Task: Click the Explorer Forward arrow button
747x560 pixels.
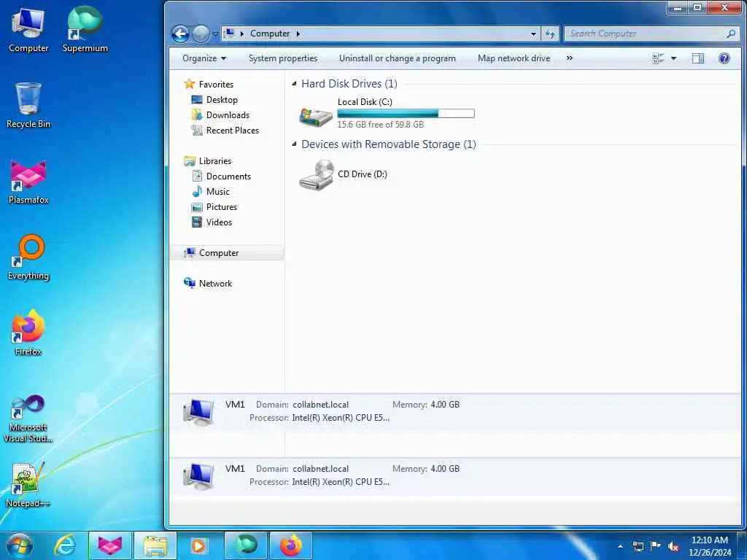Action: pos(201,34)
